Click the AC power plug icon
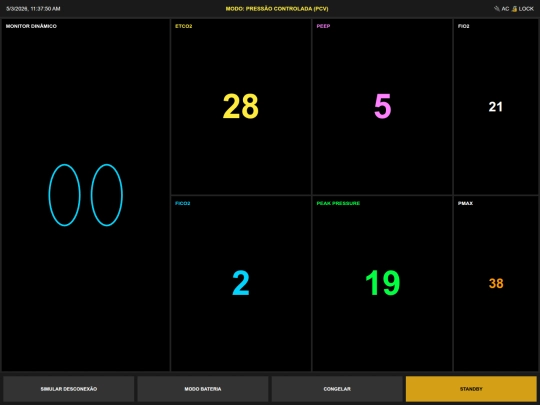540x405 pixels. point(497,9)
